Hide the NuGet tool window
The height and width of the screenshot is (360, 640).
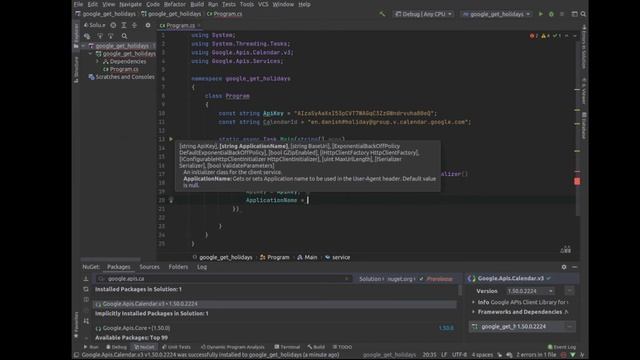[x=575, y=267]
